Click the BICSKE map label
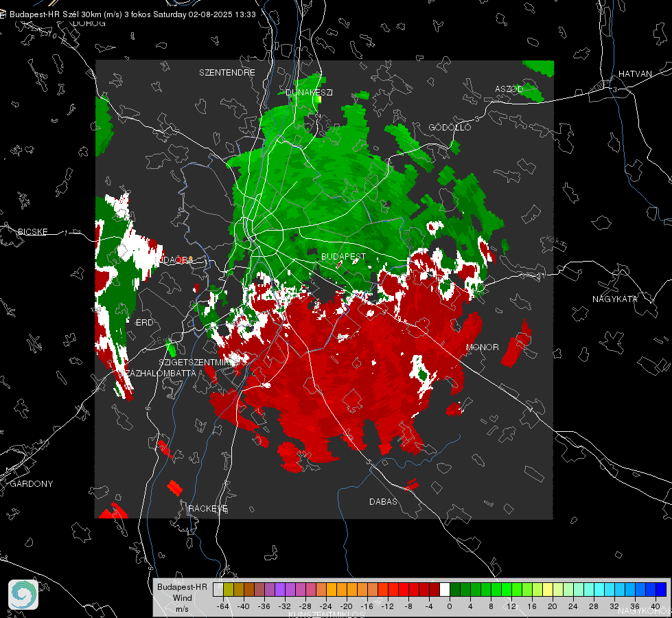 (32, 231)
